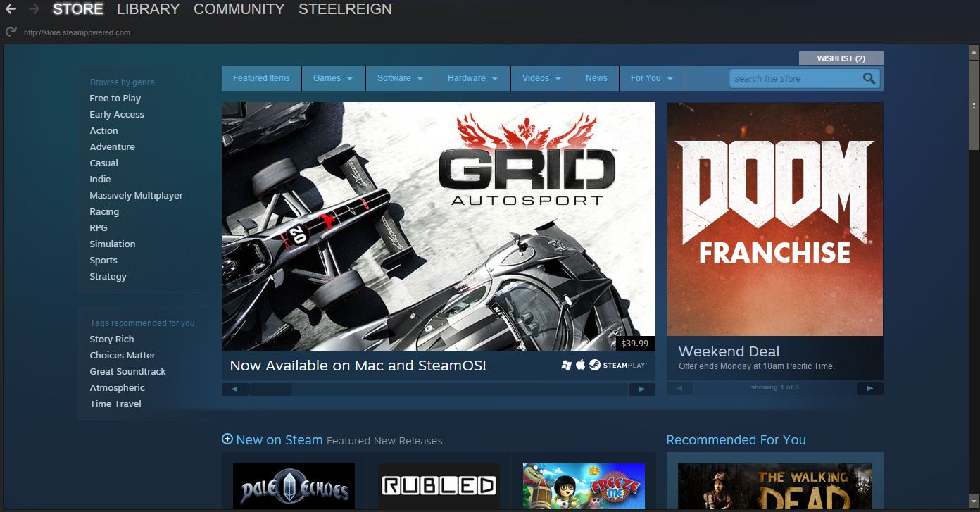Show next Weekend Deal arrow
980x512 pixels.
coord(870,388)
